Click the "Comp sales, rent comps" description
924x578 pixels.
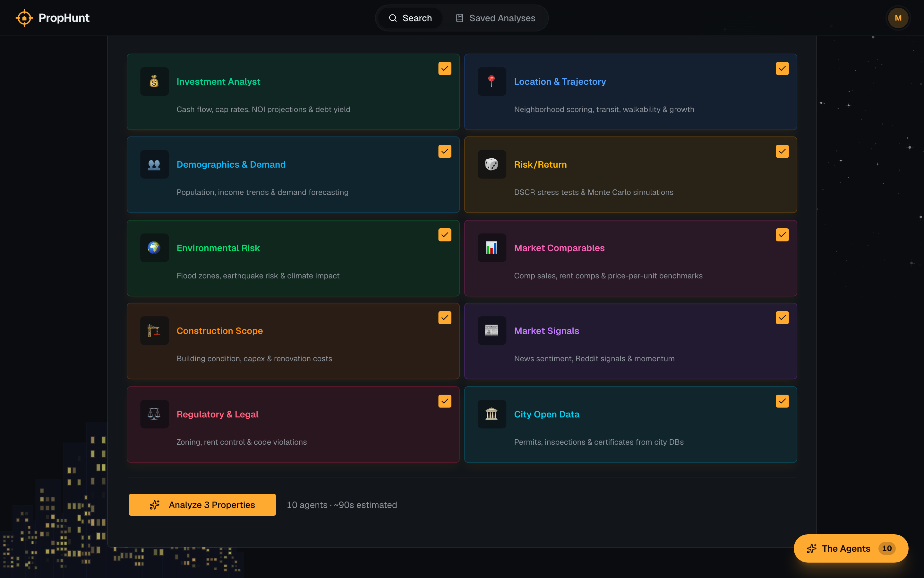click(608, 276)
